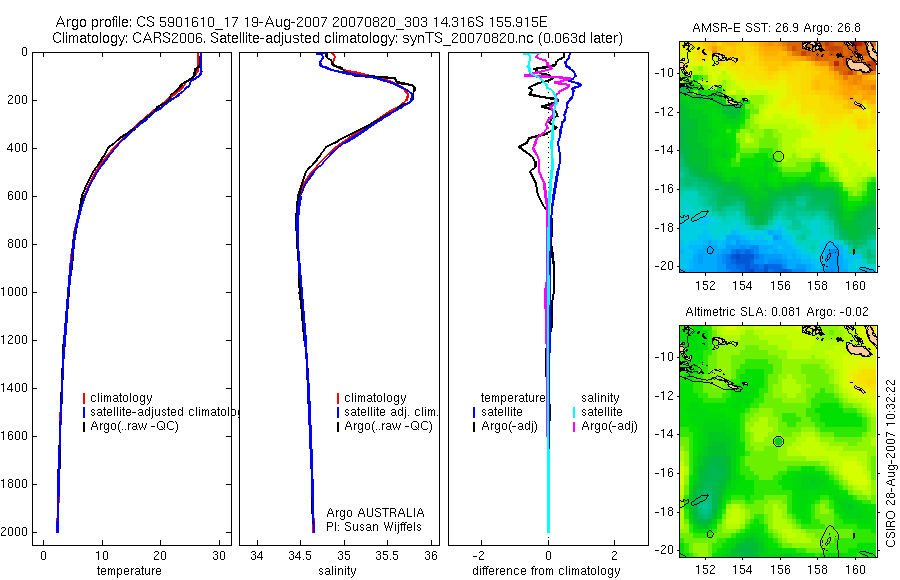Click the '35.5' tick on the salinity axis

[x=387, y=556]
